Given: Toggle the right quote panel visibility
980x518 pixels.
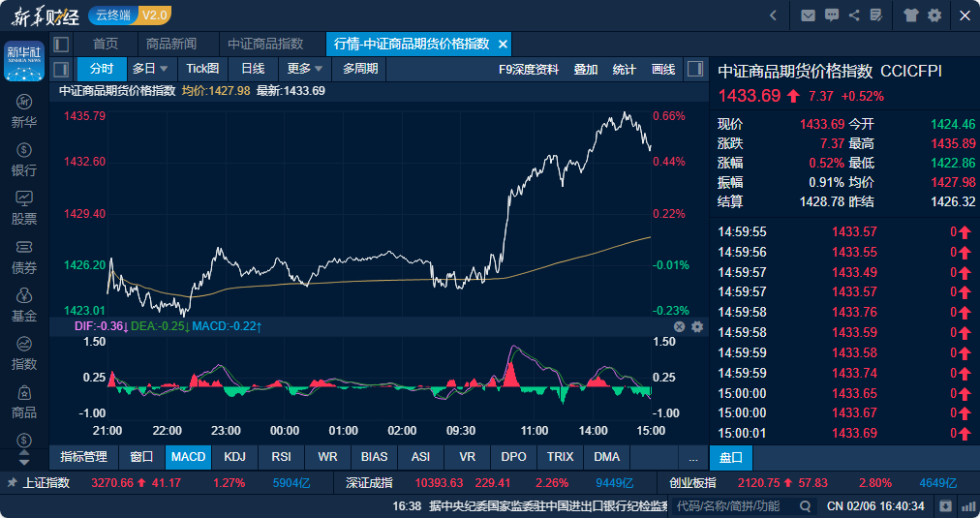Looking at the screenshot, I should click(x=694, y=69).
